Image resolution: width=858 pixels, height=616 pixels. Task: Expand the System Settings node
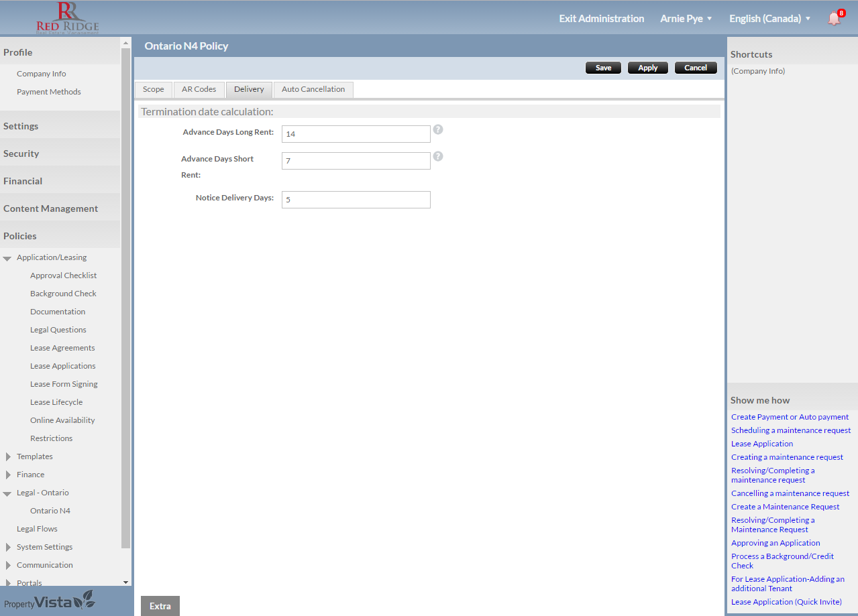(x=8, y=547)
